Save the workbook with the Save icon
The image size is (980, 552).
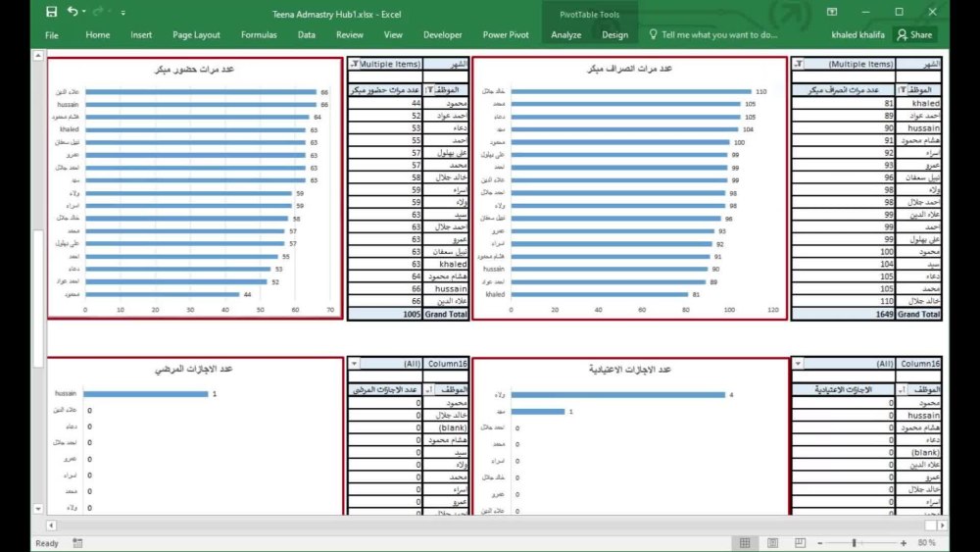[51, 12]
